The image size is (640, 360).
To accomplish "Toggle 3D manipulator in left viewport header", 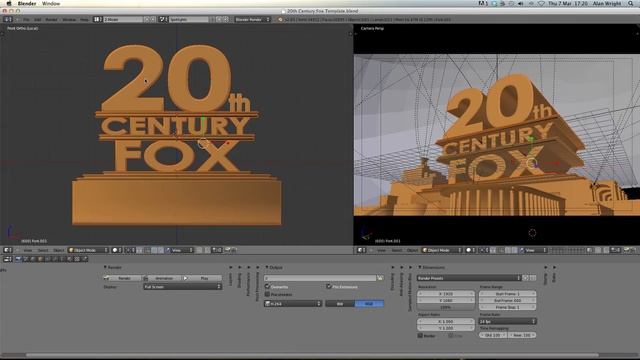I will (x=140, y=250).
